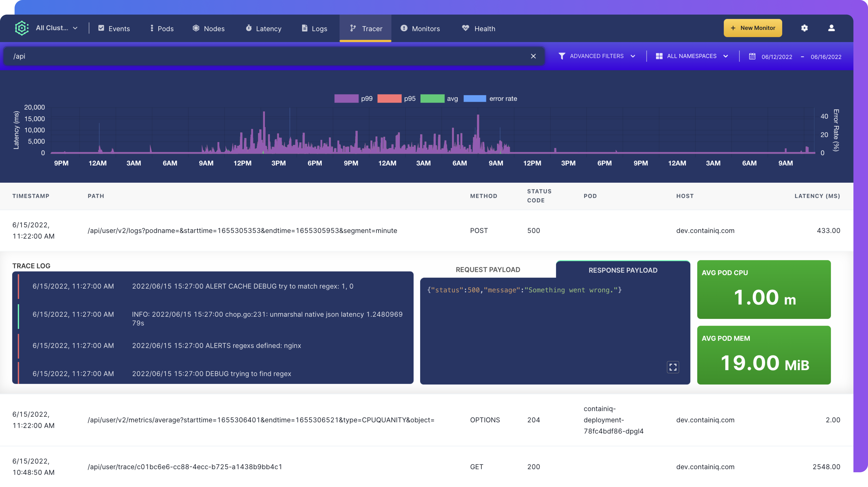Open the user profile icon
The height and width of the screenshot is (487, 868).
point(832,28)
